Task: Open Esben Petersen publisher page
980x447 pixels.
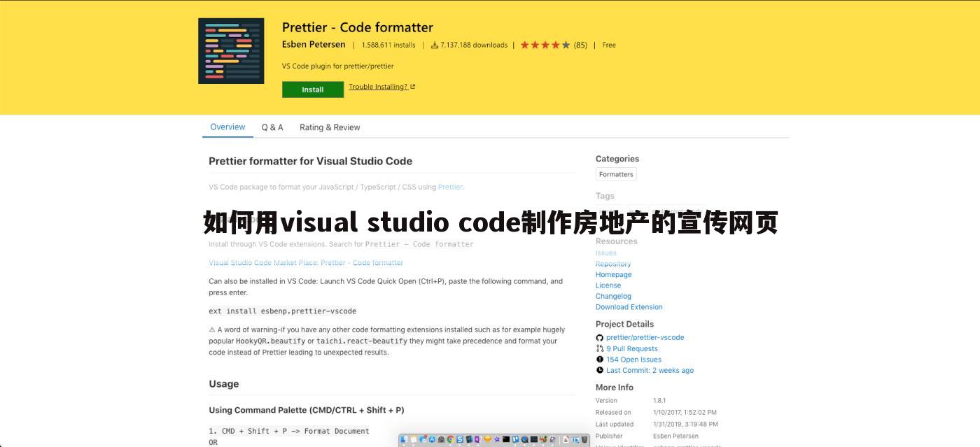Action: (x=314, y=45)
